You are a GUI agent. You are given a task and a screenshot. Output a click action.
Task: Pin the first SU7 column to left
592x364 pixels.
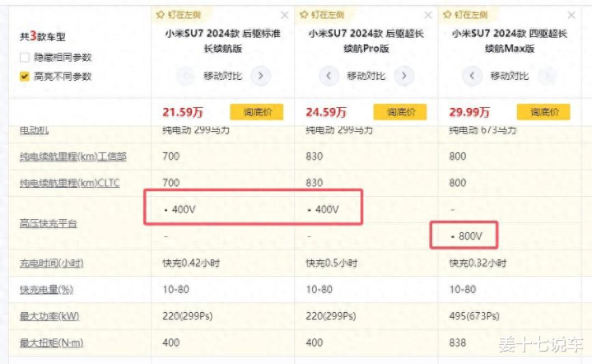click(179, 15)
